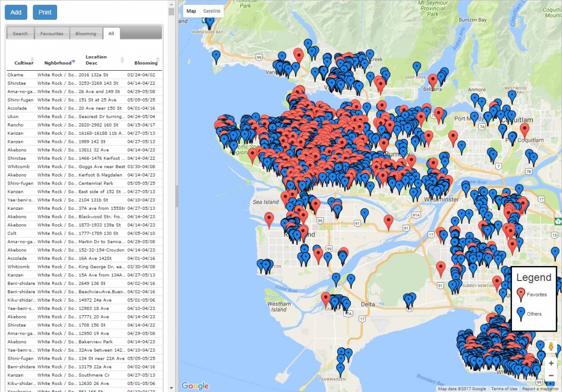This screenshot has width=562, height=392.
Task: Select the Ukon row on Seacrest Dr
Action: (x=84, y=117)
